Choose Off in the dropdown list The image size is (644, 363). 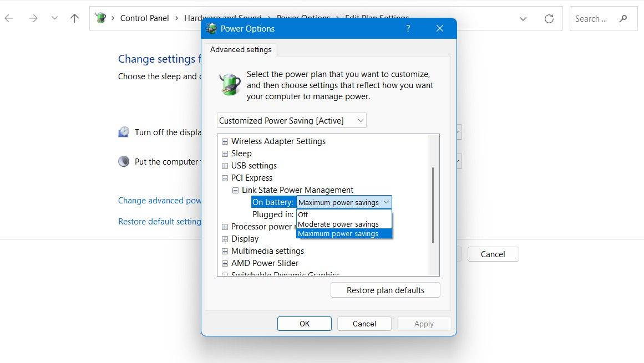click(x=344, y=214)
